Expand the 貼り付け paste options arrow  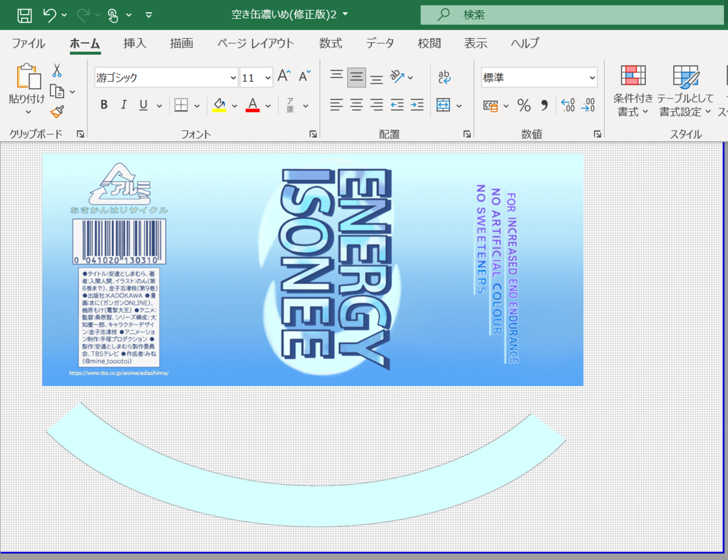tap(28, 112)
